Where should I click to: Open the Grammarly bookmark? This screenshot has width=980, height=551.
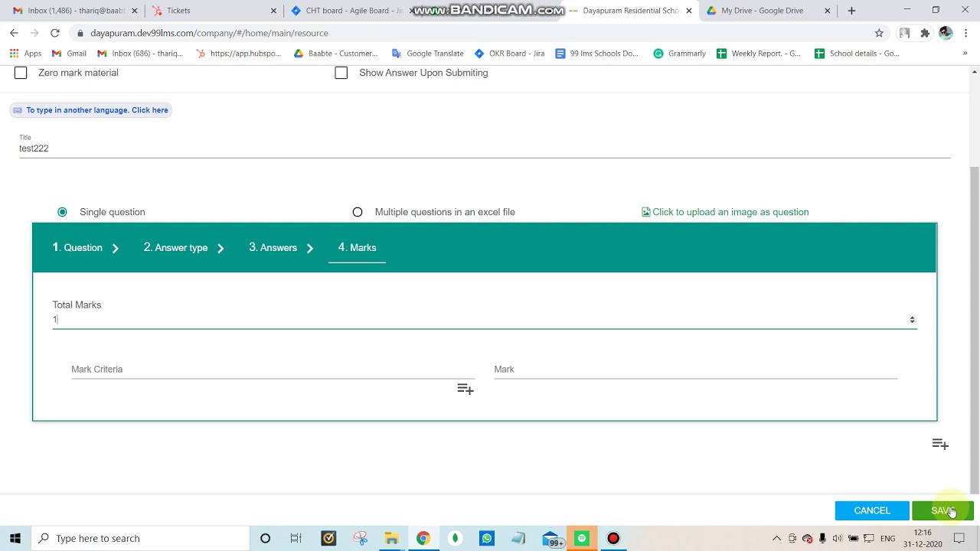679,54
